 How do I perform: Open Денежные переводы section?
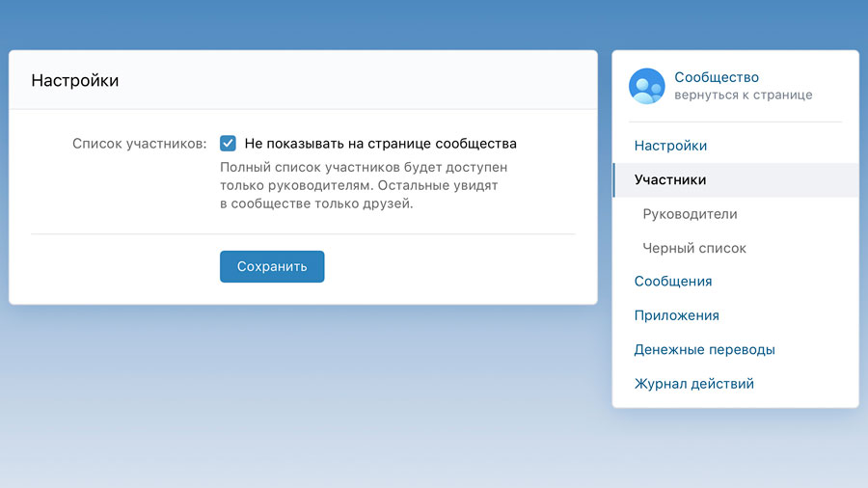(x=705, y=350)
